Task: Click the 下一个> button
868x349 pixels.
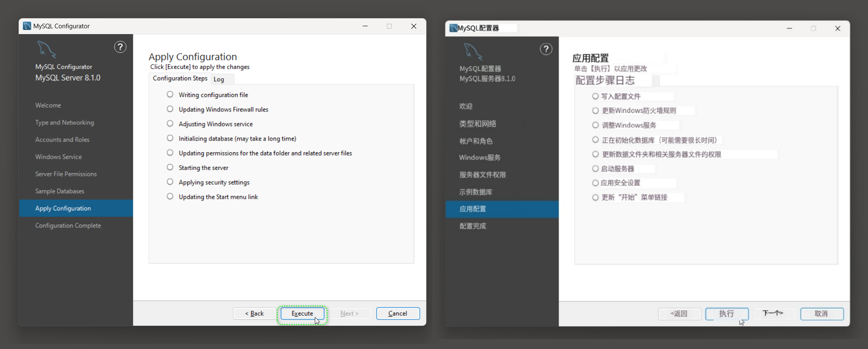Action: 774,313
